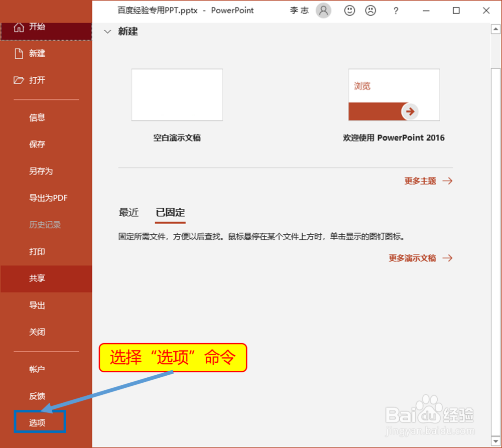Open the 导出 page
This screenshot has width=502, height=448.
coord(46,306)
